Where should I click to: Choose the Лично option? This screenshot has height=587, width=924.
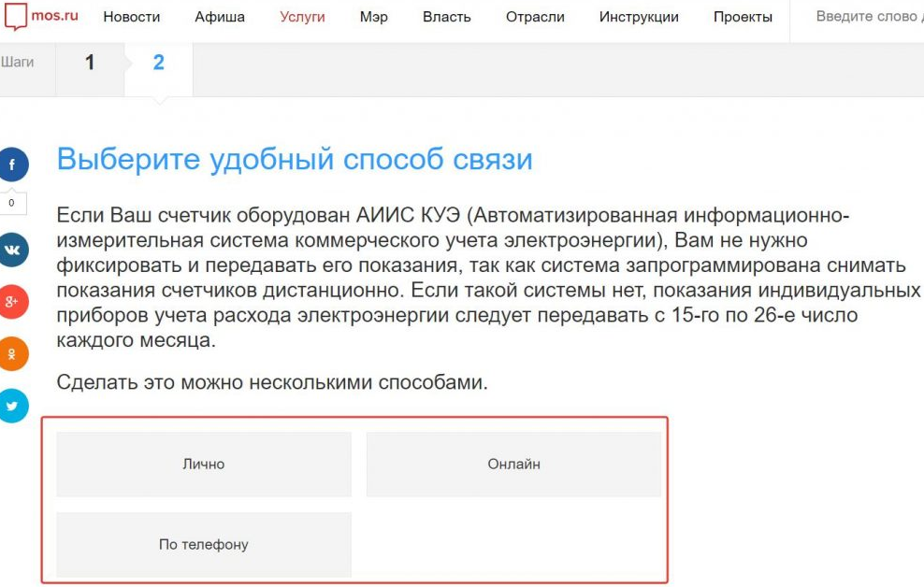[204, 464]
